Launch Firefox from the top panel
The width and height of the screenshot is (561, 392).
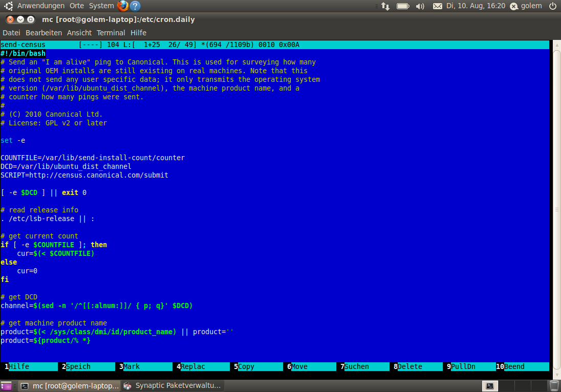(x=123, y=6)
